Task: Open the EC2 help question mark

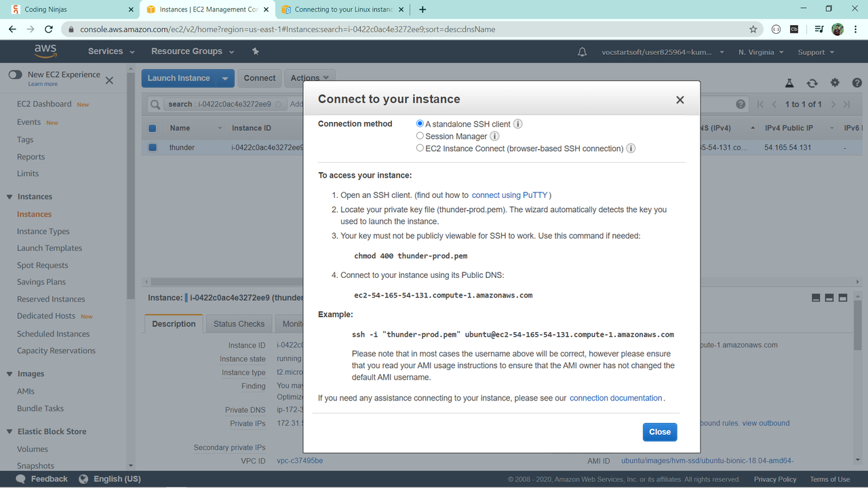Action: coord(856,83)
